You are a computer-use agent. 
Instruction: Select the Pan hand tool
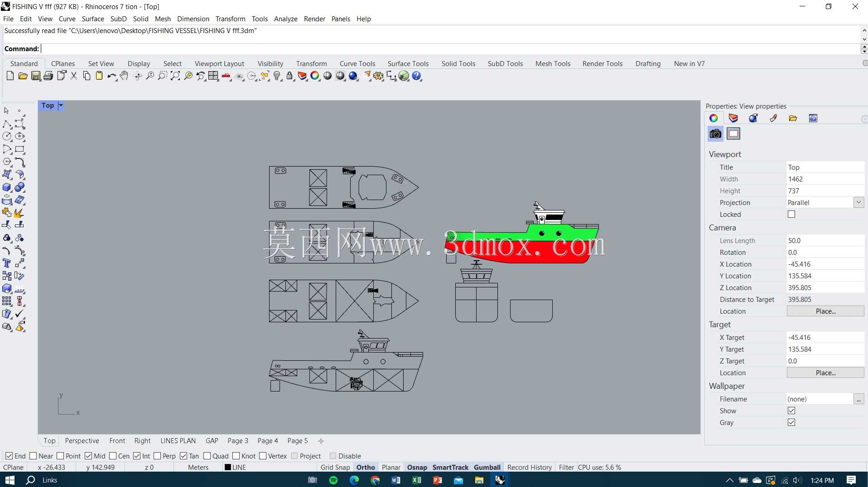124,76
